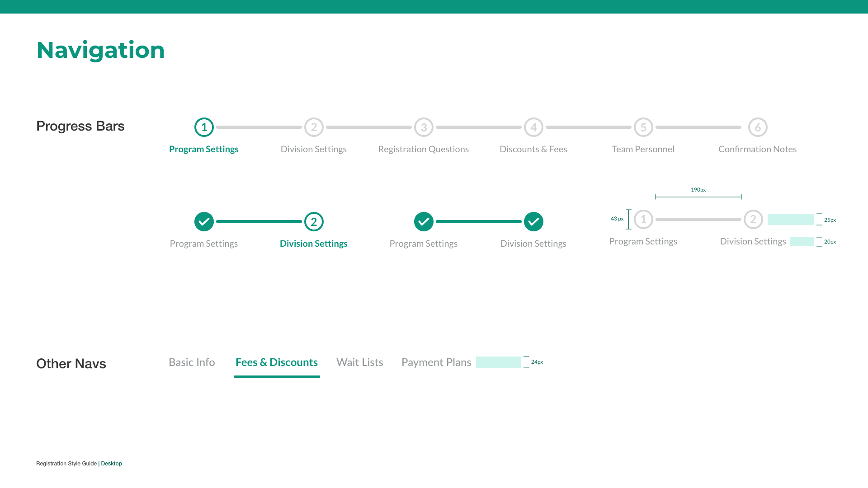Click Program Settings checkmark in second progress bar
The height and width of the screenshot is (488, 868).
204,222
